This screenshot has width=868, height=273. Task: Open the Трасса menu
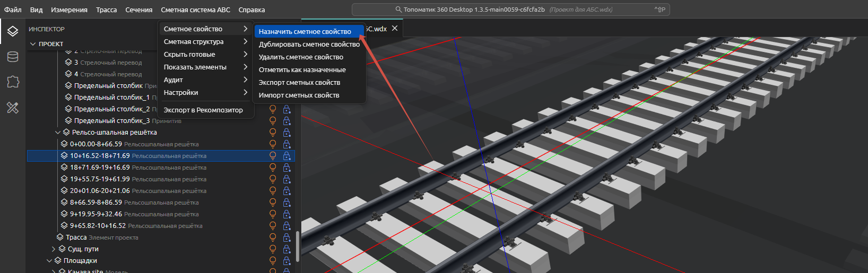(x=107, y=10)
